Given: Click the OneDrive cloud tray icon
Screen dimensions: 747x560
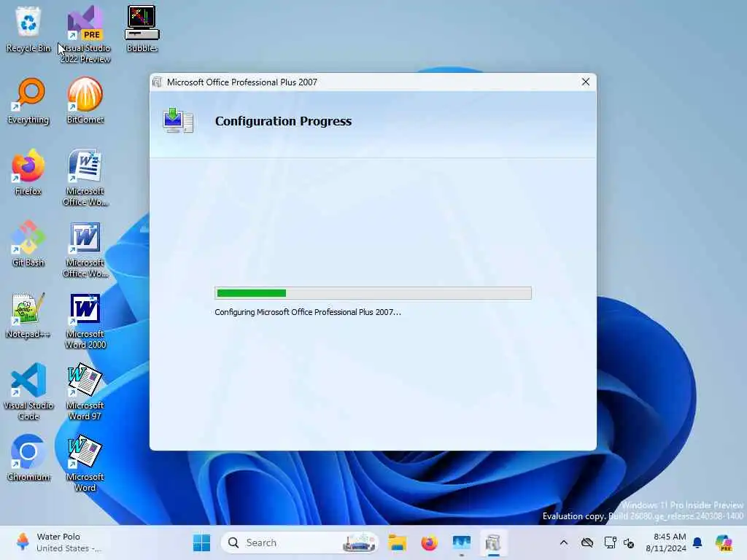Looking at the screenshot, I should click(587, 542).
